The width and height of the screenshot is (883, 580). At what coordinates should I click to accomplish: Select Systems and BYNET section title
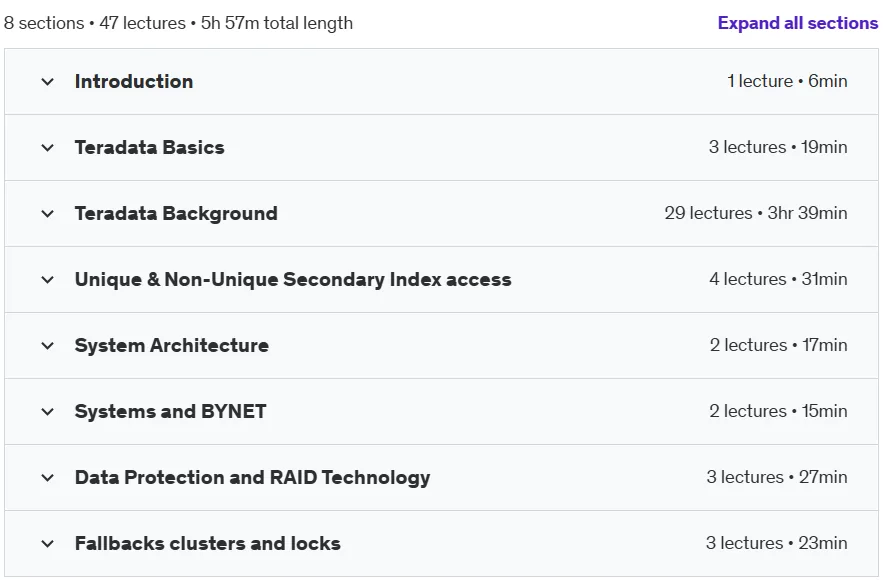pos(171,412)
